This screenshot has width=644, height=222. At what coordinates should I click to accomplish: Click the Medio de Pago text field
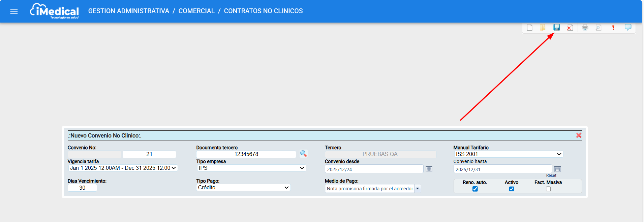pyautogui.click(x=370, y=189)
